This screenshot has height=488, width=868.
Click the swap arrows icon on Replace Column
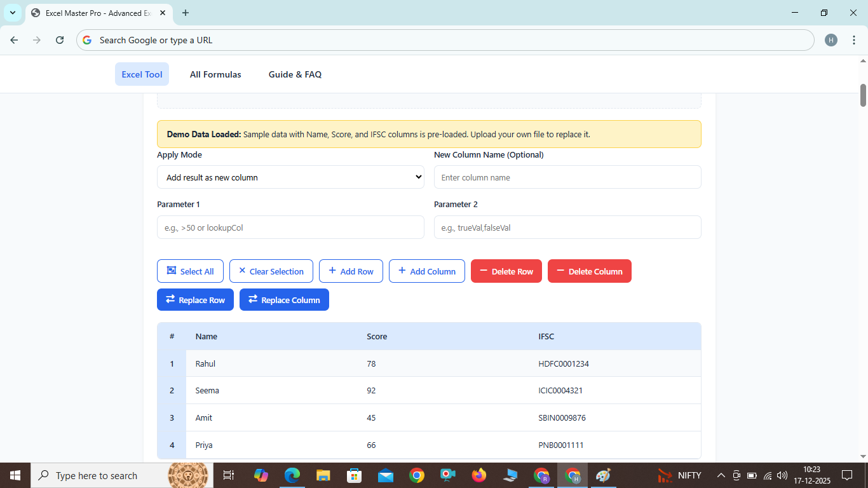[252, 299]
